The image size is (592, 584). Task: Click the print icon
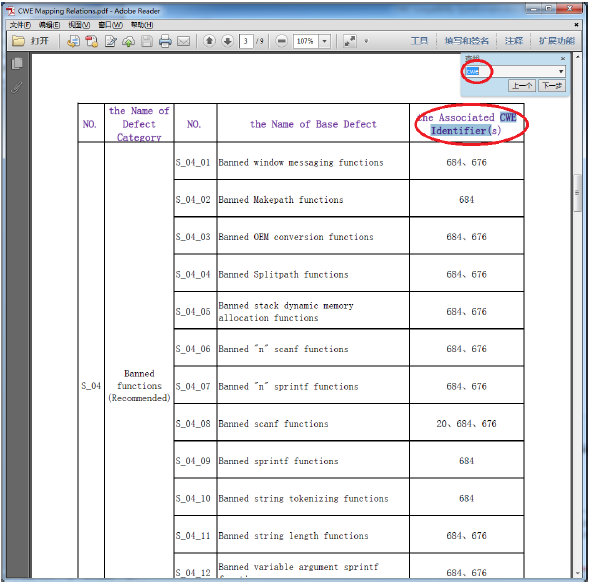165,41
